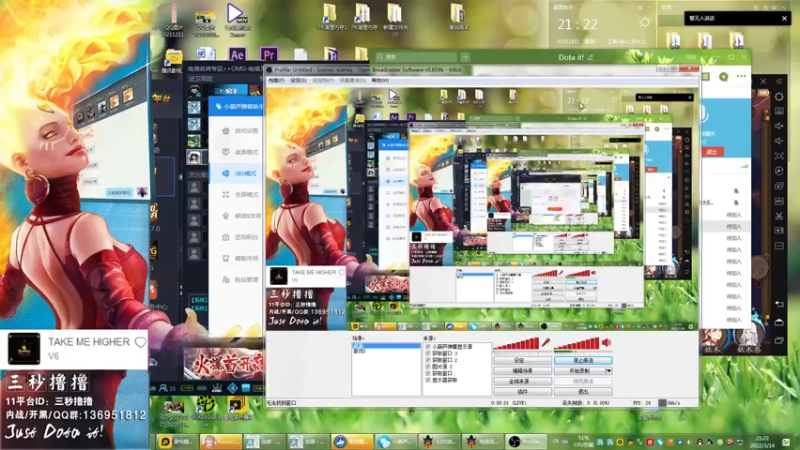The image size is (800, 450).
Task: Open the 设定(S) menu in OBS menu bar
Action: coord(298,80)
